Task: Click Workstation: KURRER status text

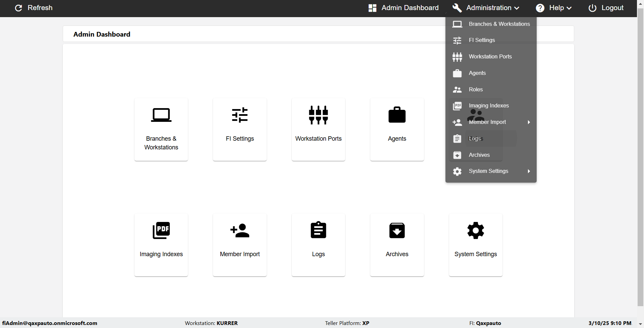Action: point(211,323)
